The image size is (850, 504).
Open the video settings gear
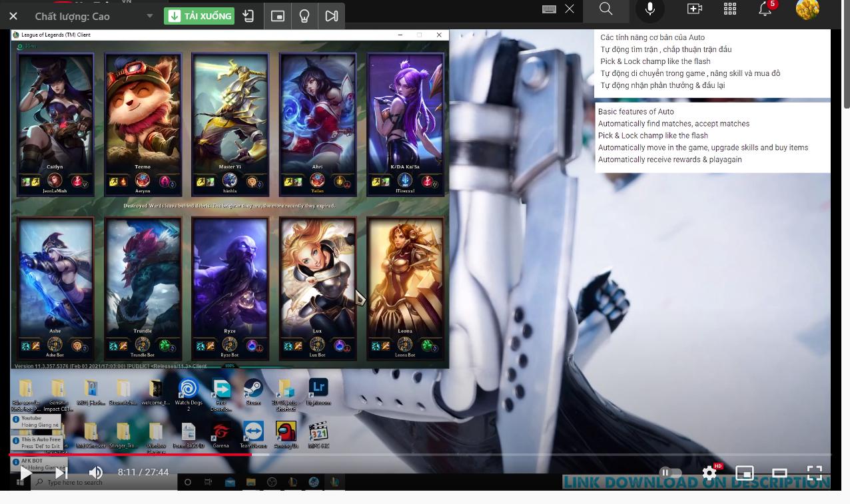(x=710, y=473)
